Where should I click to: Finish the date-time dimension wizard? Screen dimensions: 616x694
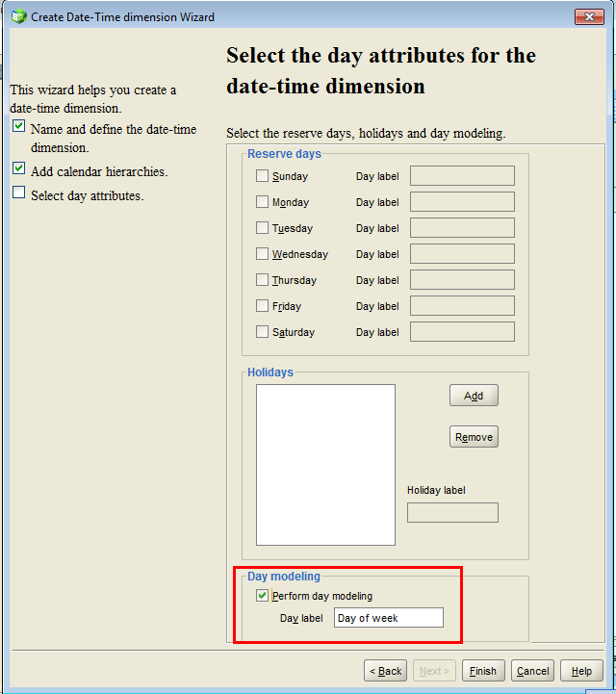(483, 671)
